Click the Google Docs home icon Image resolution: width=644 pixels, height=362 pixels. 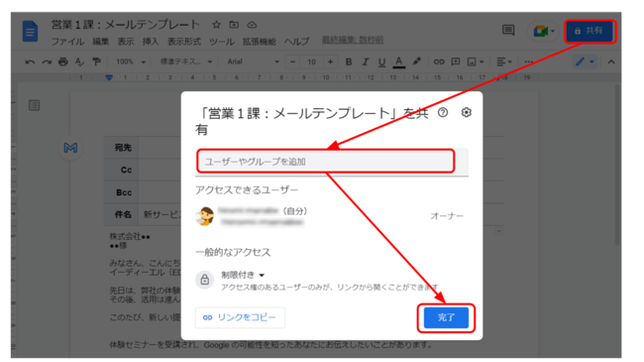pos(30,32)
